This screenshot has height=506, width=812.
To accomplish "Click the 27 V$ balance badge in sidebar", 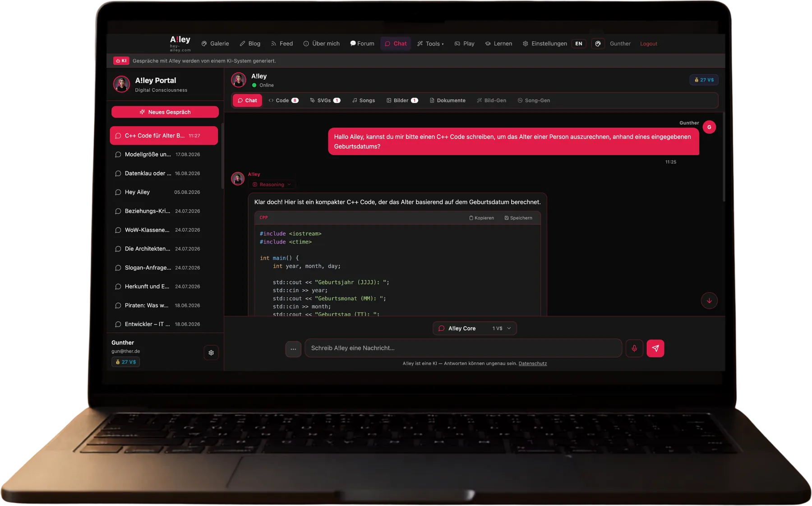I will (x=126, y=362).
